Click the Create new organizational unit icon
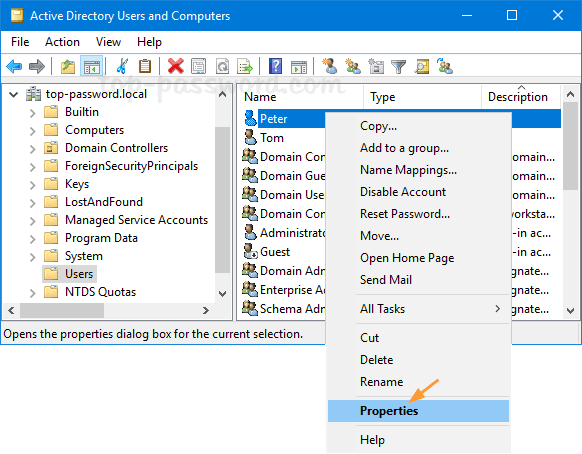 tap(376, 66)
